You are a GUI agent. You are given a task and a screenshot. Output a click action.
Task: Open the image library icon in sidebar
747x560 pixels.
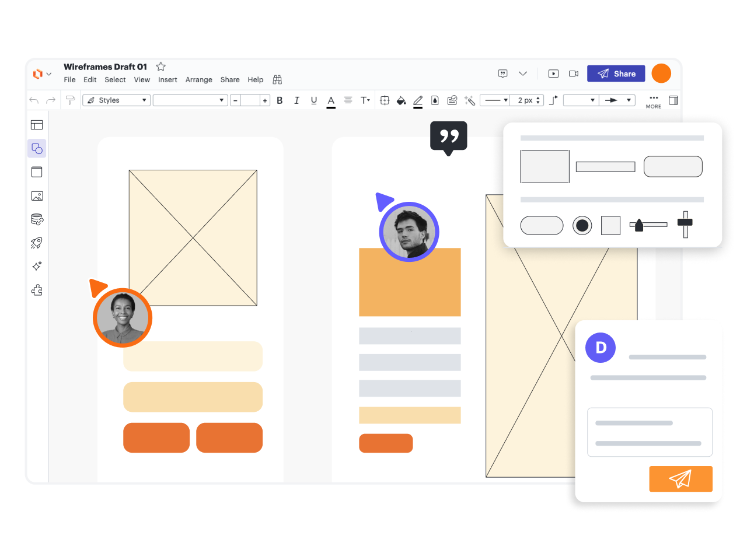(37, 196)
